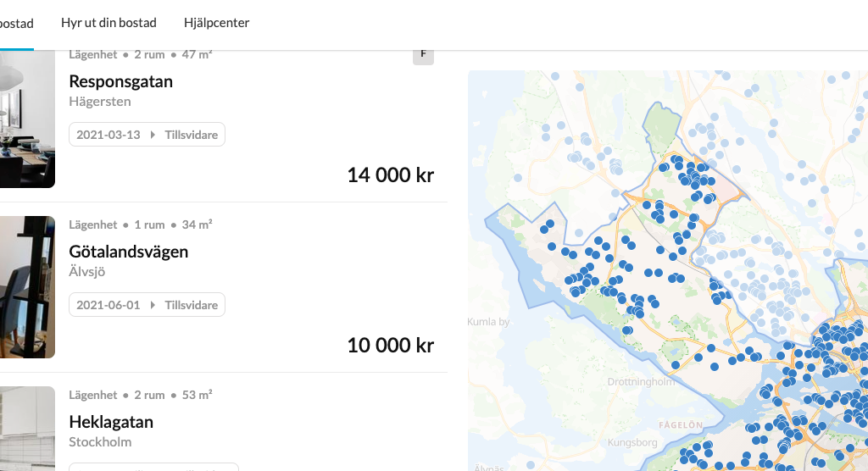Open the Hyr ut din bostad tab
This screenshot has height=471, width=868.
click(x=108, y=23)
